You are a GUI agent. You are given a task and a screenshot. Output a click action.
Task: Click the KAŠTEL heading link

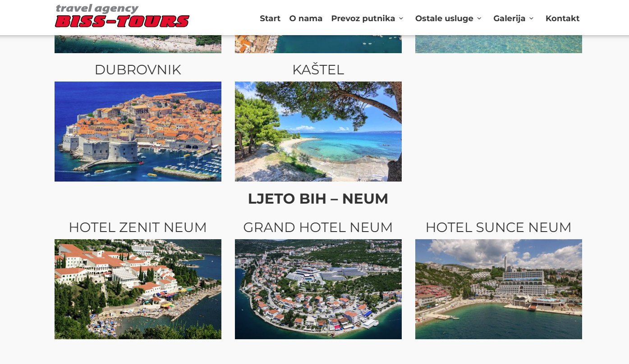[318, 69]
